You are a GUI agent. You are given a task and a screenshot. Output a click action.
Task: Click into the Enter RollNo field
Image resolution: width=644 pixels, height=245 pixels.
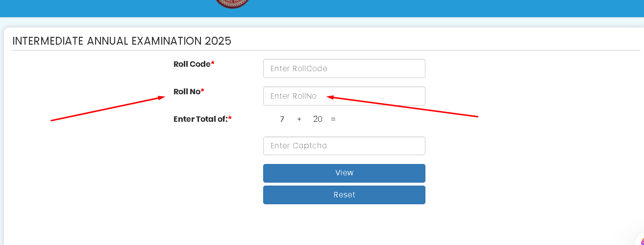(x=344, y=96)
